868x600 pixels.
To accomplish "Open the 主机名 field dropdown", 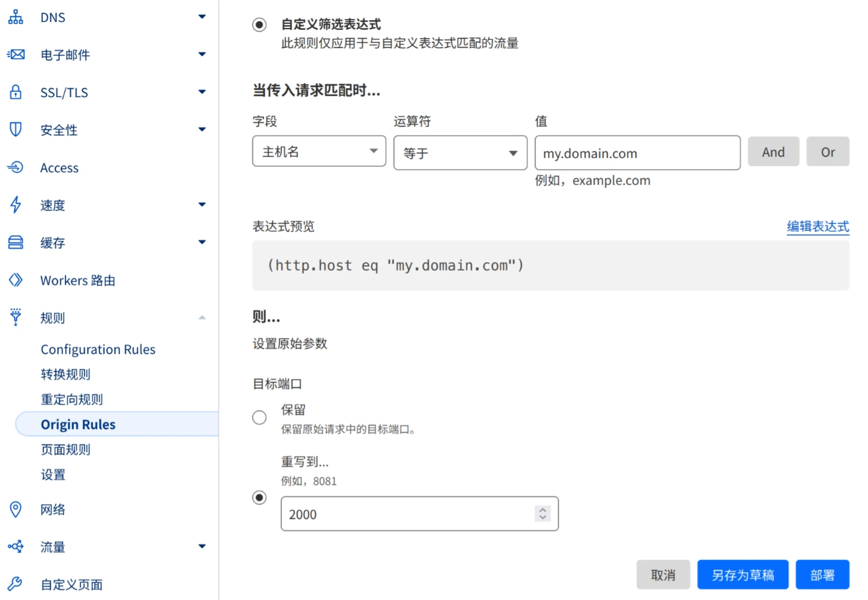I will pos(319,151).
